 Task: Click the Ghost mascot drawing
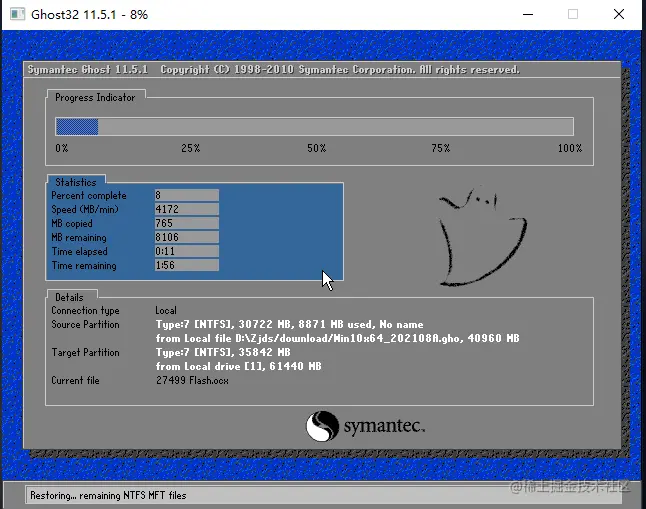pos(482,237)
